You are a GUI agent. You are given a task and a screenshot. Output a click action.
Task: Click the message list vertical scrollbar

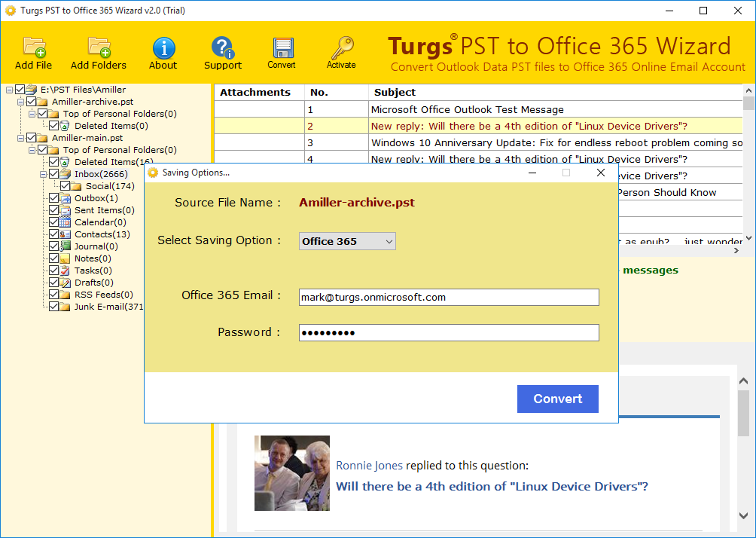[x=748, y=164]
